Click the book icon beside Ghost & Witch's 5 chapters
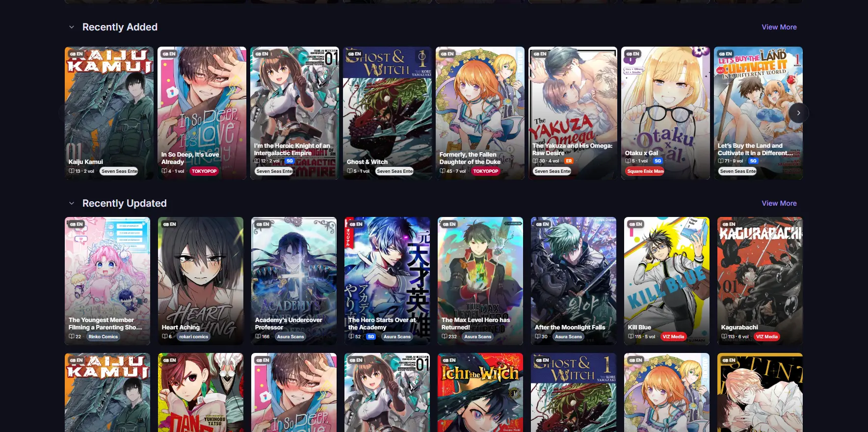The width and height of the screenshot is (868, 432). click(x=350, y=171)
